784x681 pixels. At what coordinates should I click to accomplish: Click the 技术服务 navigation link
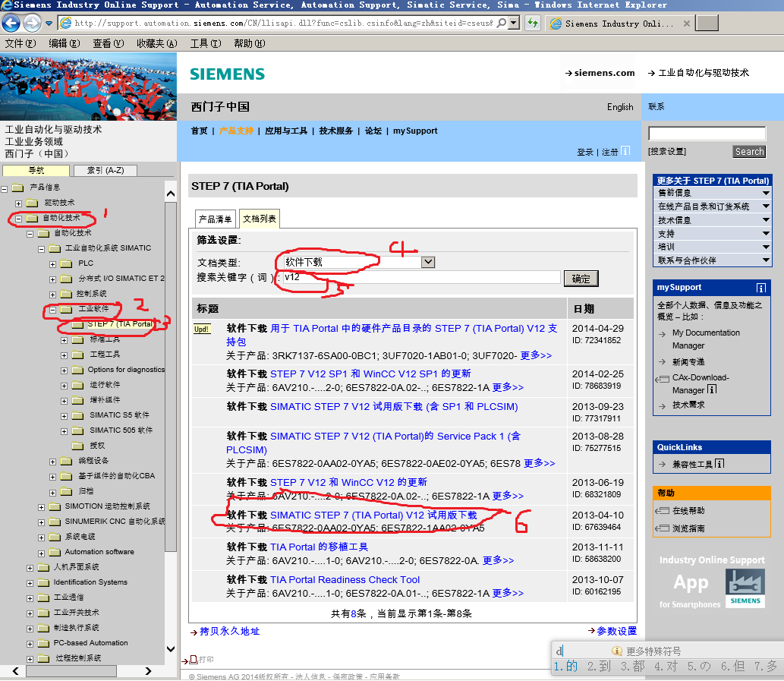(336, 131)
